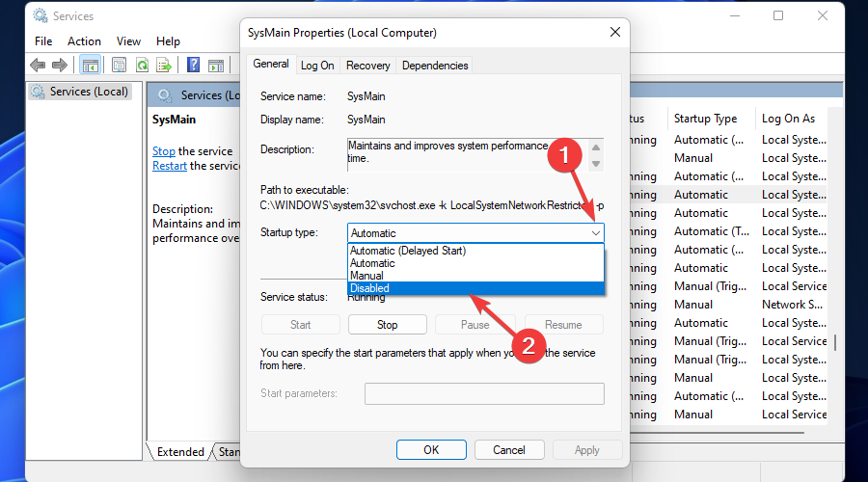Close the Services window
The height and width of the screenshot is (482, 868).
(823, 16)
